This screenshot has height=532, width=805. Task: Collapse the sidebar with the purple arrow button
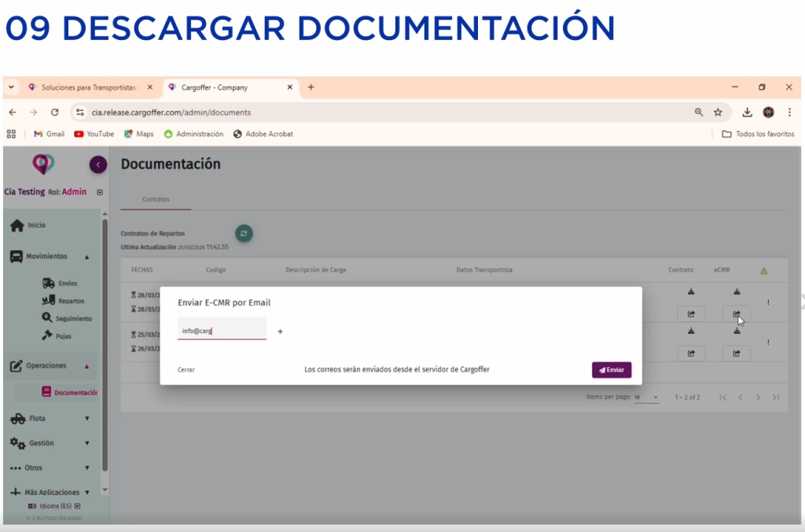click(x=98, y=164)
